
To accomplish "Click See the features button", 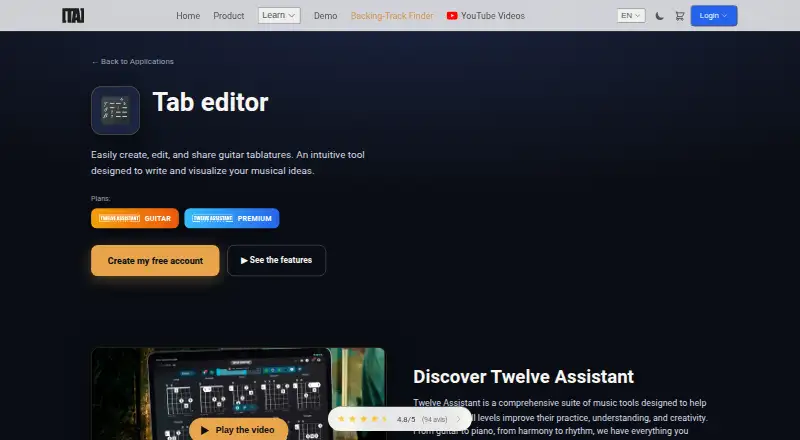I will coord(276,260).
